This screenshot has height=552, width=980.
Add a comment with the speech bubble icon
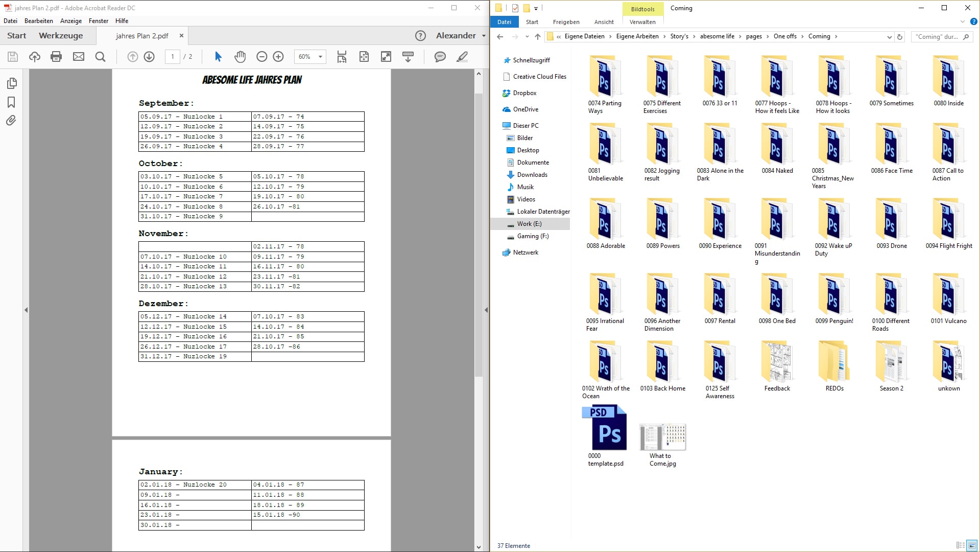440,57
